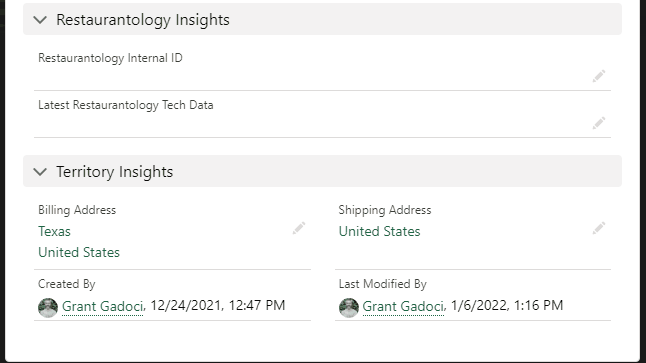Toggle section via Restaurantology Insights title
The image size is (646, 363).
[x=143, y=20]
